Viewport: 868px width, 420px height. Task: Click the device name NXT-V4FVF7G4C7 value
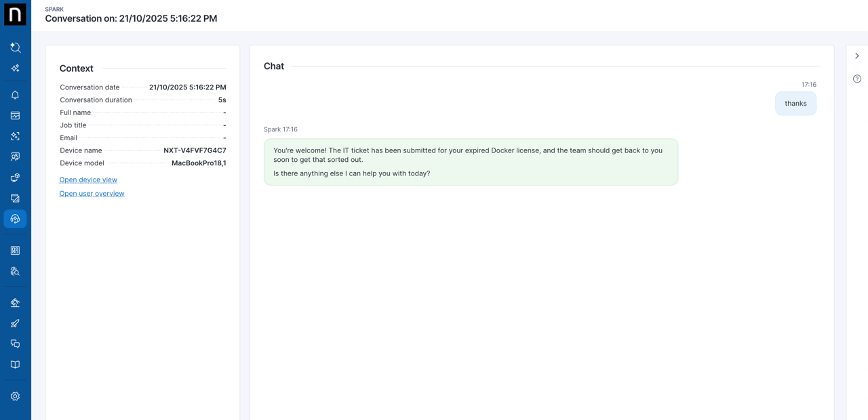pos(195,150)
